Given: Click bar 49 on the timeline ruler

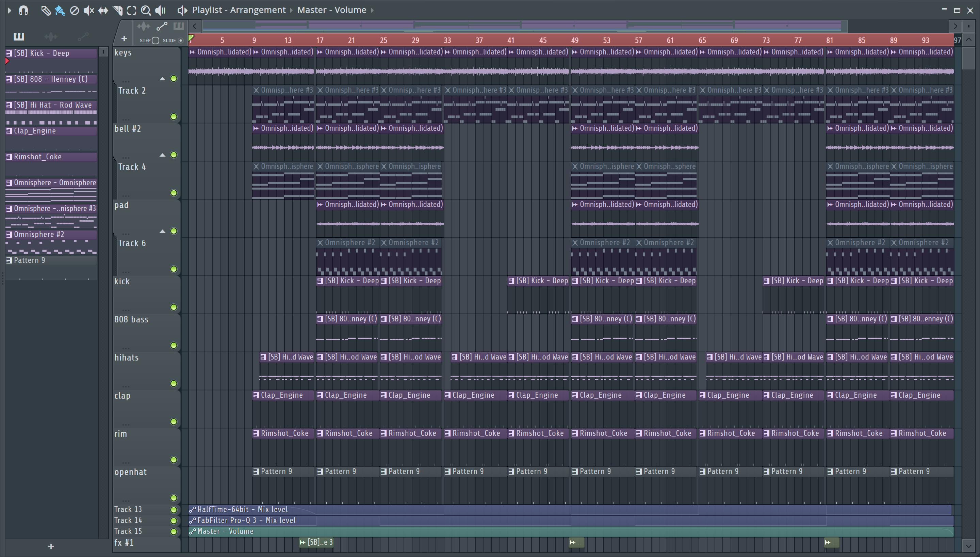Looking at the screenshot, I should (574, 40).
